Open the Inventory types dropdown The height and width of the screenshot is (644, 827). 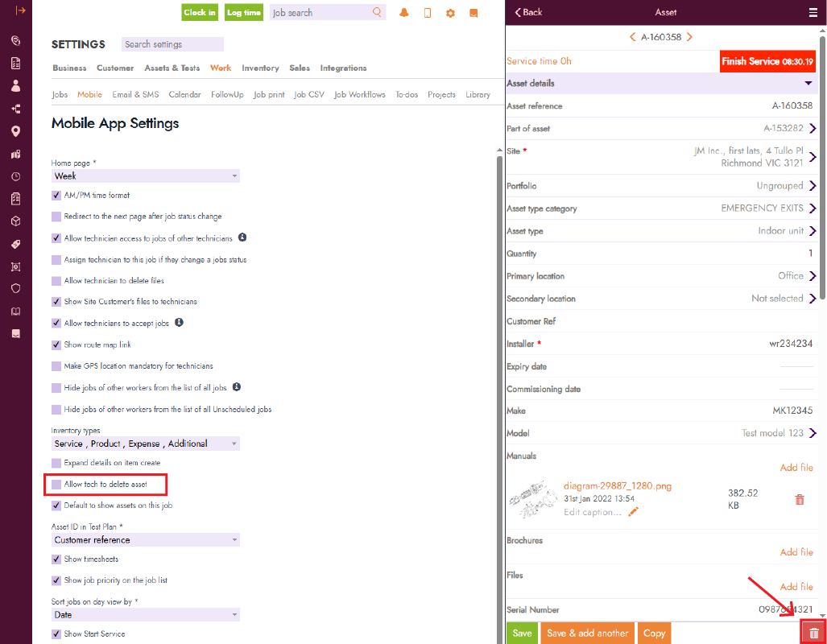(x=146, y=444)
